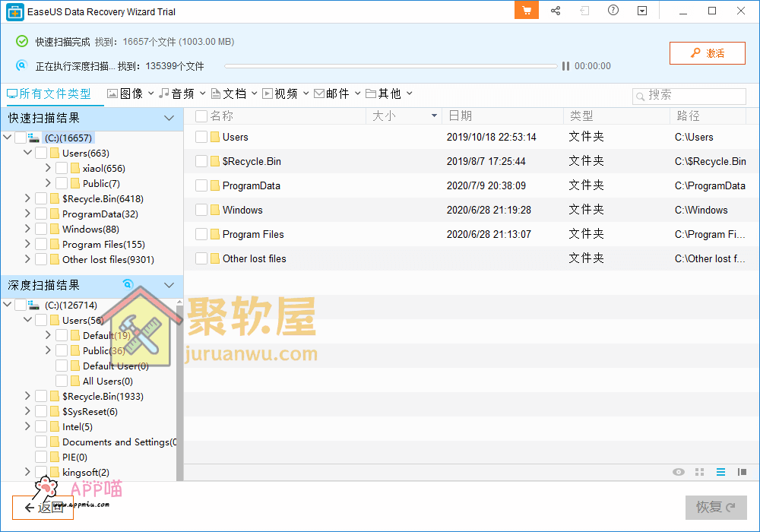Viewport: 760px width, 532px height.
Task: Click the 返回 back button
Action: click(43, 508)
